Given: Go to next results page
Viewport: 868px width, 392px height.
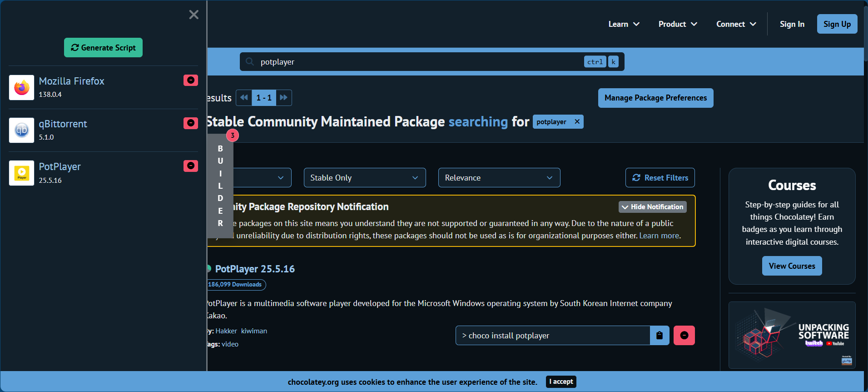Looking at the screenshot, I should click(284, 98).
